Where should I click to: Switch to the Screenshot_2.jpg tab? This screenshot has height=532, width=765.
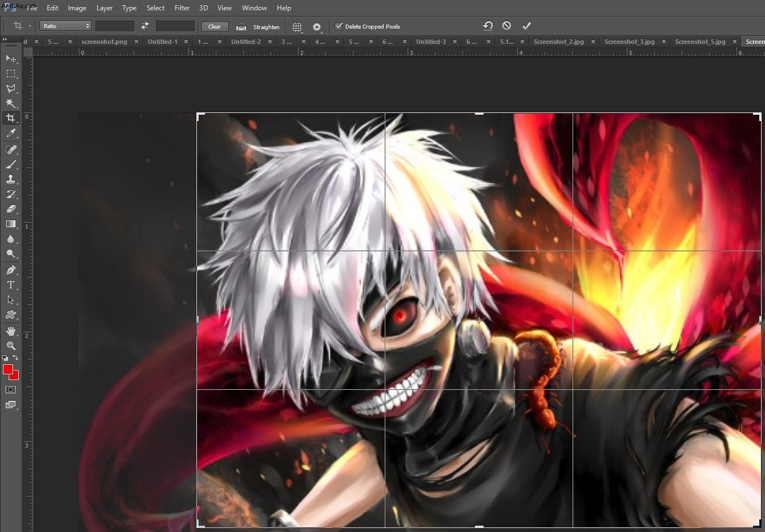[x=558, y=42]
